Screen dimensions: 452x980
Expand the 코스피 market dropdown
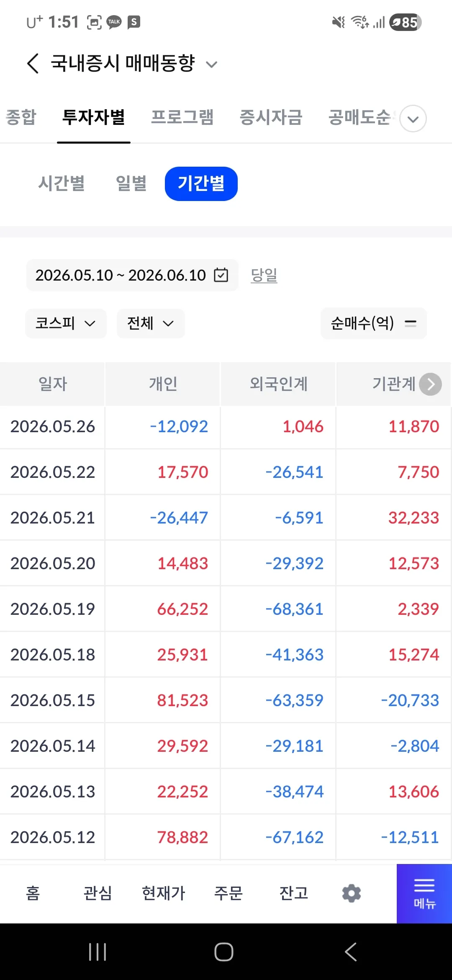click(x=66, y=323)
